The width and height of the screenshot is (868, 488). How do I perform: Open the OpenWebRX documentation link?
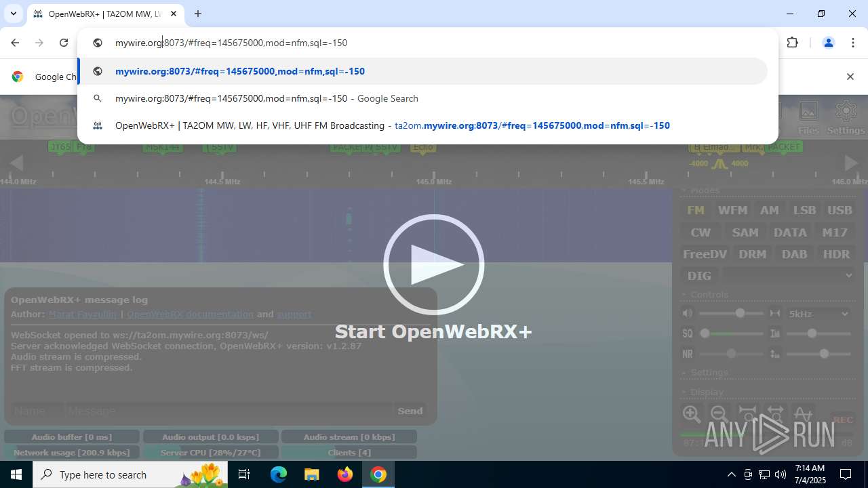point(190,314)
